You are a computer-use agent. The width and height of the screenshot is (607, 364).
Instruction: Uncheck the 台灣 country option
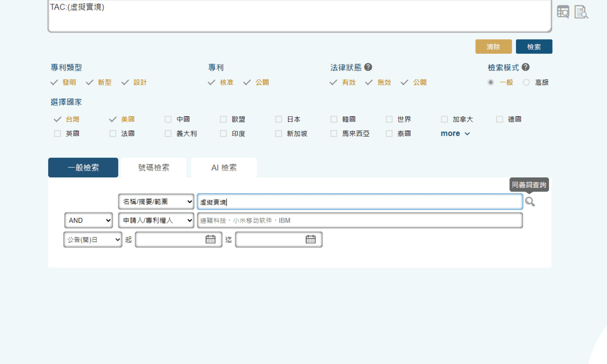57,119
